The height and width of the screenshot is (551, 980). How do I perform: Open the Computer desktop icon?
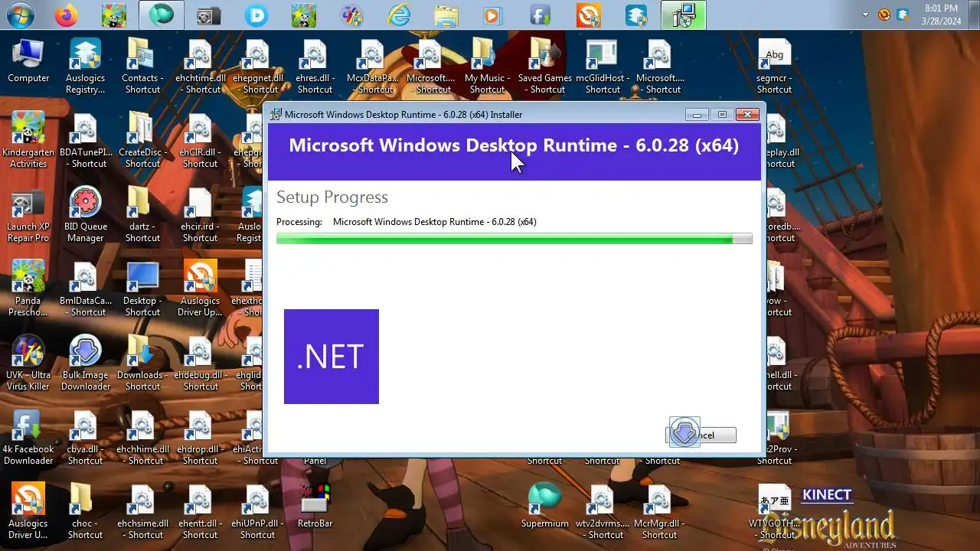click(28, 60)
